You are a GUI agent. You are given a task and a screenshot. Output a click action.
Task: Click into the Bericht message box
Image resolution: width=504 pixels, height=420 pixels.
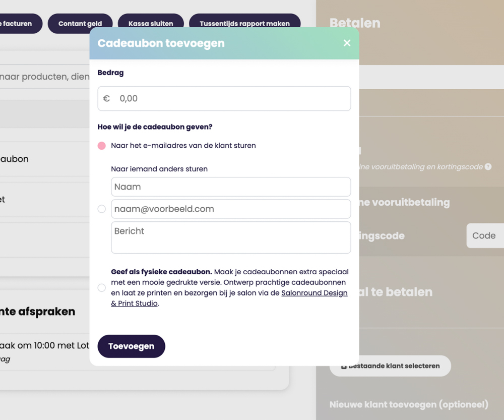pyautogui.click(x=231, y=237)
